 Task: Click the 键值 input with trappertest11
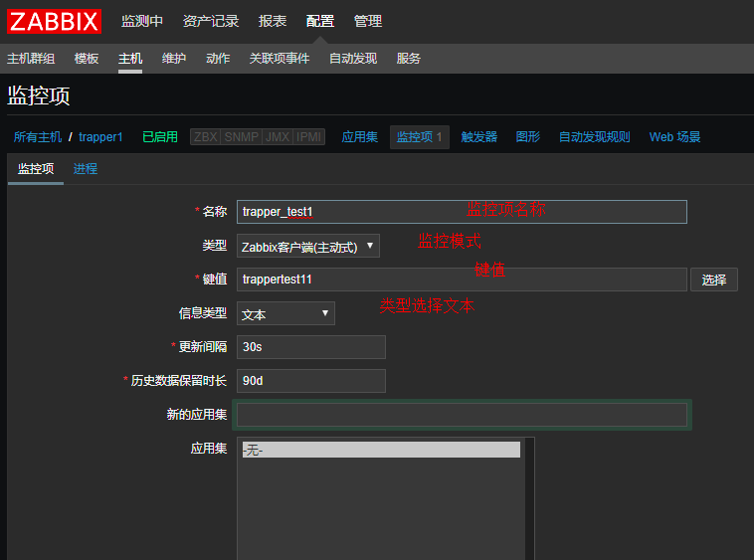(x=462, y=280)
